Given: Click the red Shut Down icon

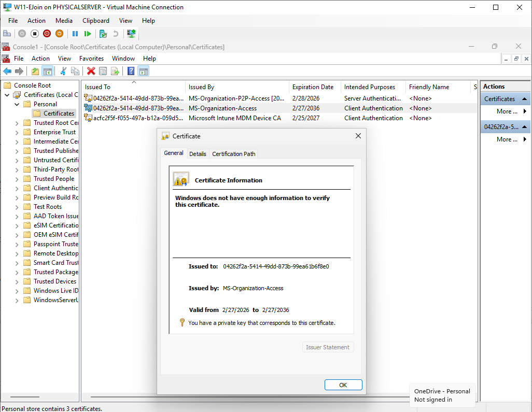Looking at the screenshot, I should 47,34.
